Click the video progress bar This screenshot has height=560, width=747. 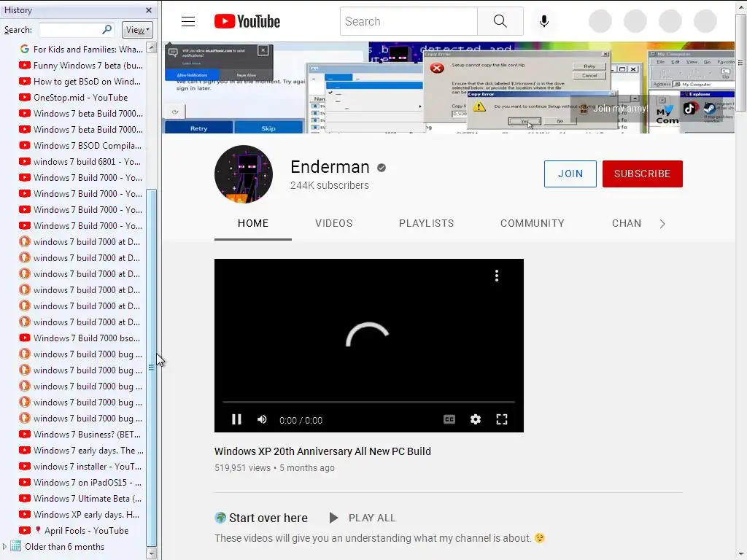tap(368, 402)
